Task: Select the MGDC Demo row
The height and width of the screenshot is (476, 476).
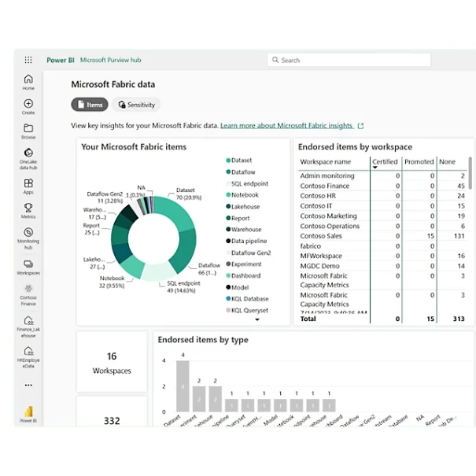Action: coord(382,266)
